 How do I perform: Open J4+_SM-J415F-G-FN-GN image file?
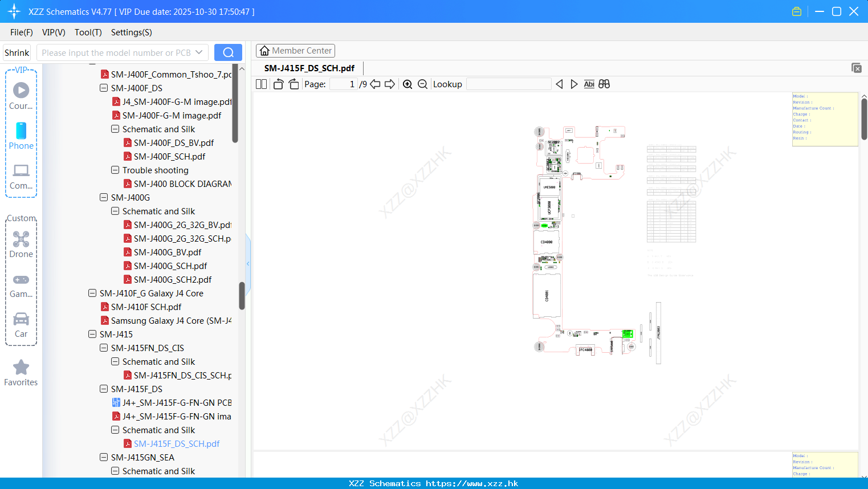(x=172, y=416)
